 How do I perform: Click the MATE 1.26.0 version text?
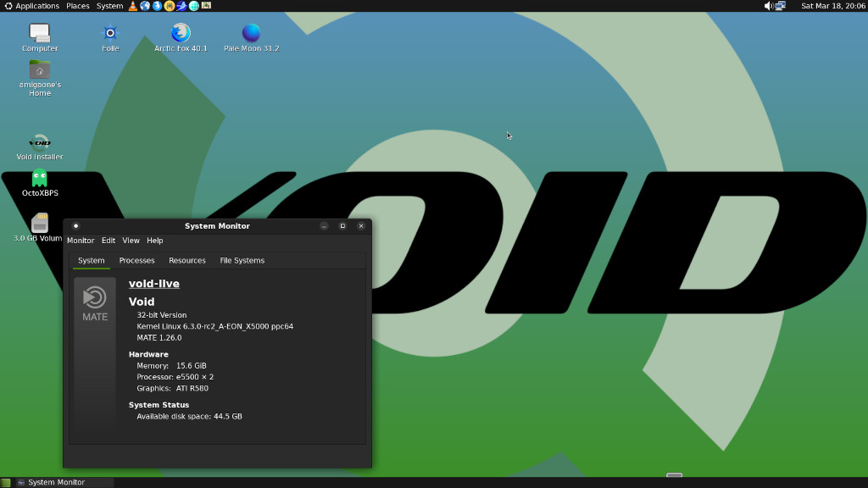pyautogui.click(x=159, y=337)
